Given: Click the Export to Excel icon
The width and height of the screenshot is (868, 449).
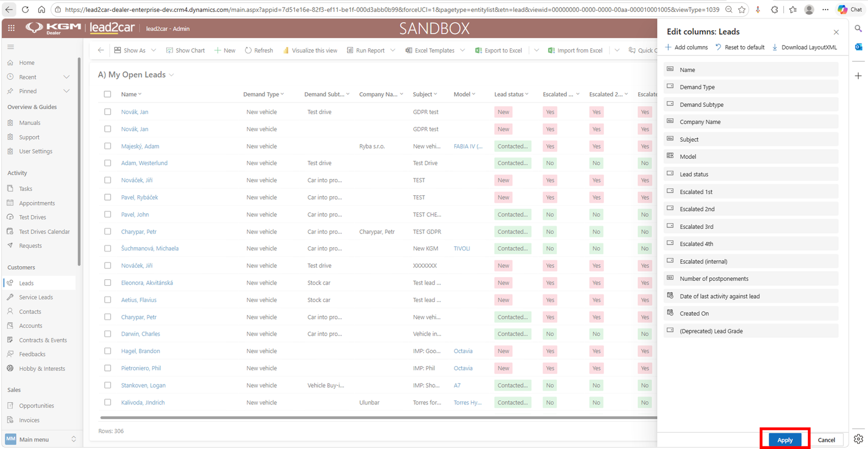Looking at the screenshot, I should pos(478,50).
